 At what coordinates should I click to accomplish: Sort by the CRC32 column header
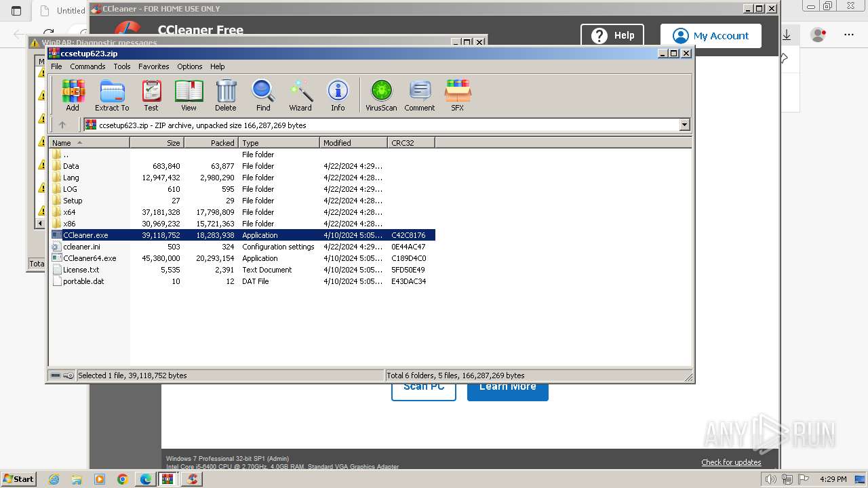411,143
